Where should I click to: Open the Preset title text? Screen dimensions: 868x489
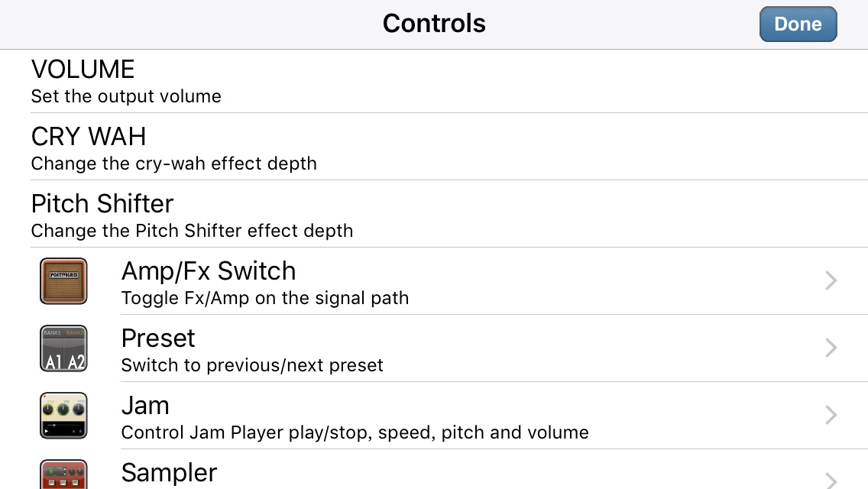point(158,338)
